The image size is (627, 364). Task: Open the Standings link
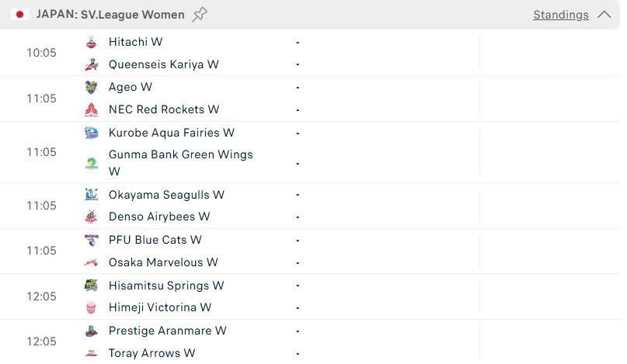561,15
